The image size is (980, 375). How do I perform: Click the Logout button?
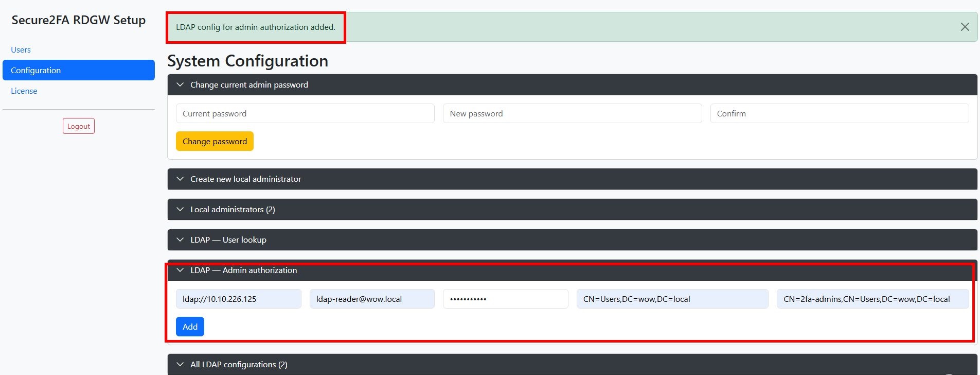tap(79, 126)
